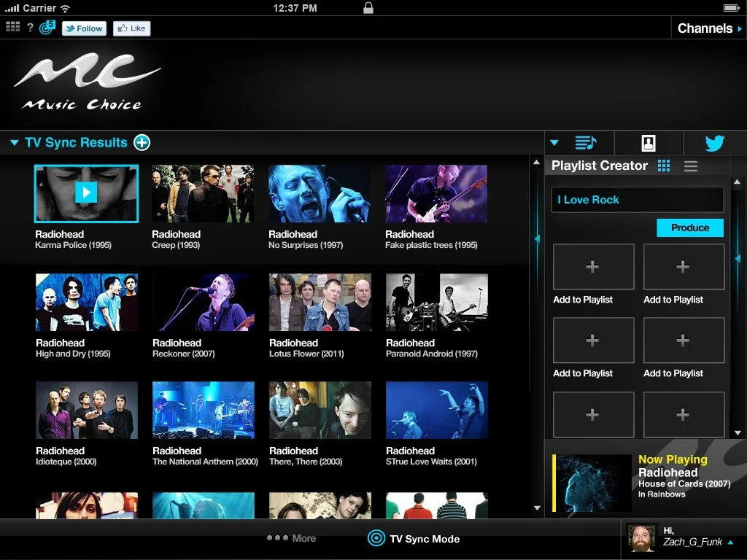The image size is (747, 560).
Task: Click the Playlist Creator heading
Action: 600,166
